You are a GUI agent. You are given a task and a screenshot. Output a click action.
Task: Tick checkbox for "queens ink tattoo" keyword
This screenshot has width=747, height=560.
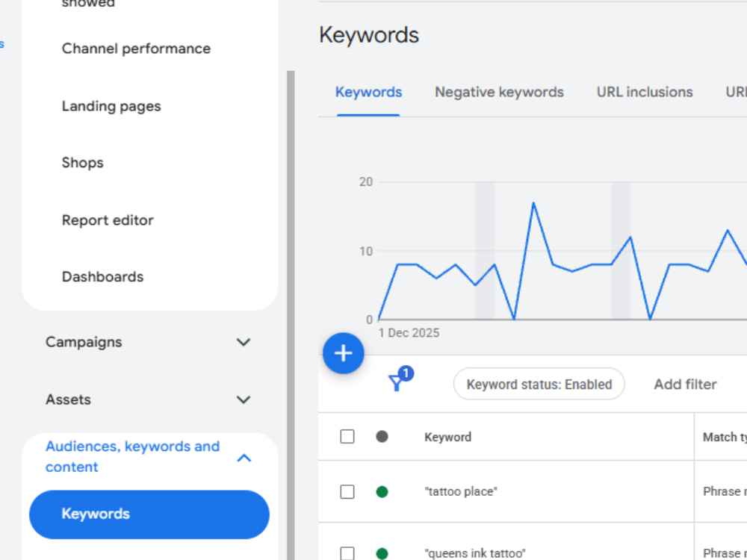(x=347, y=553)
